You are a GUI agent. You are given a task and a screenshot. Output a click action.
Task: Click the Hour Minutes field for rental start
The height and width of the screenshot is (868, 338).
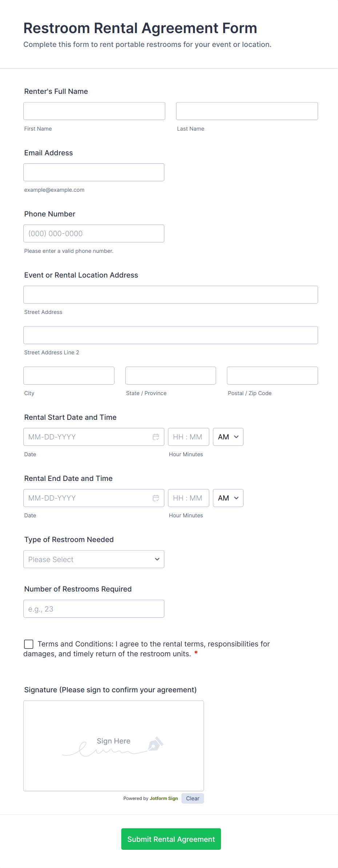[x=188, y=437]
